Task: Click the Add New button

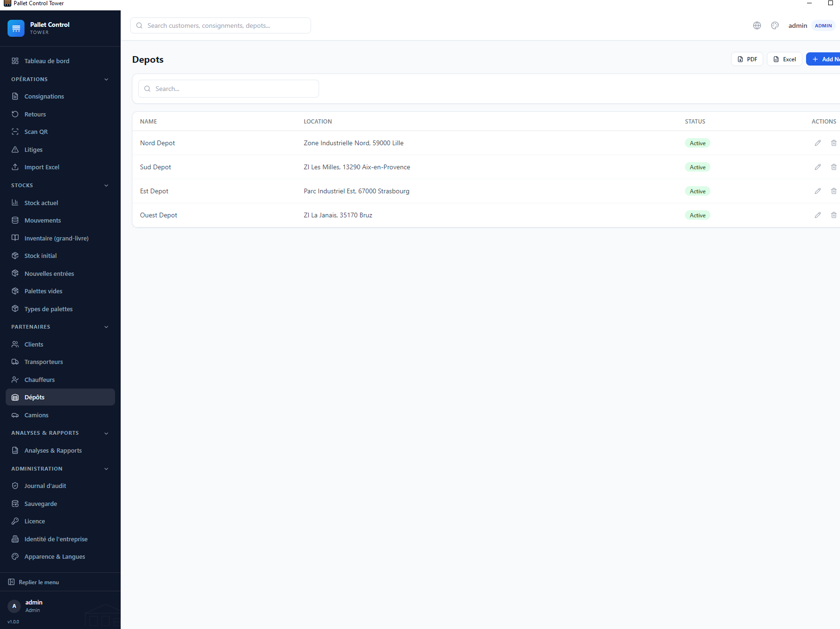Action: (x=824, y=59)
